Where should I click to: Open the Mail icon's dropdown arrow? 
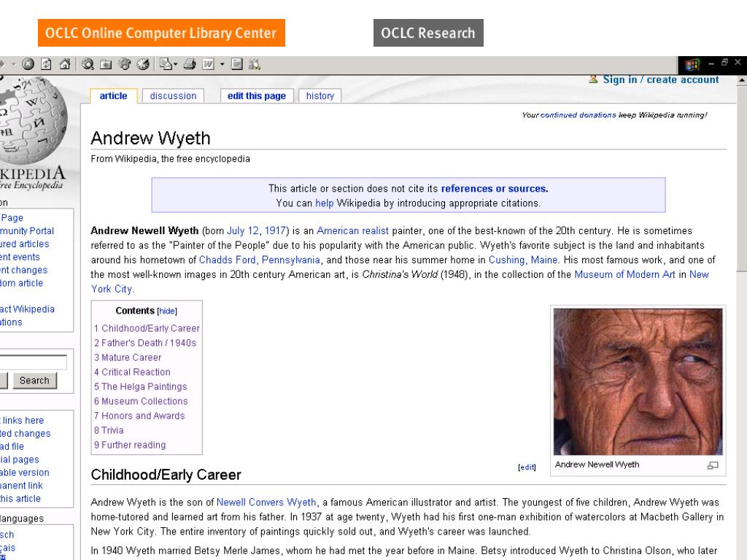coord(175,64)
